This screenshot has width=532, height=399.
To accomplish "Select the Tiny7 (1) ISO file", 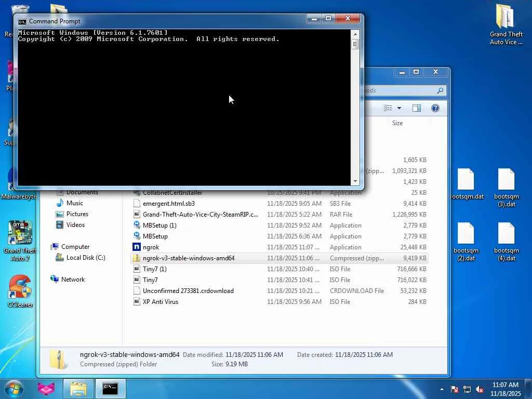I will tap(280, 269).
